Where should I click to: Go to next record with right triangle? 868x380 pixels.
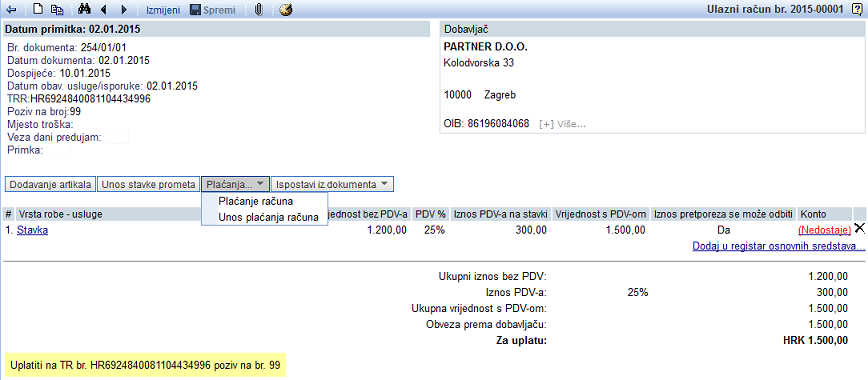click(x=123, y=9)
